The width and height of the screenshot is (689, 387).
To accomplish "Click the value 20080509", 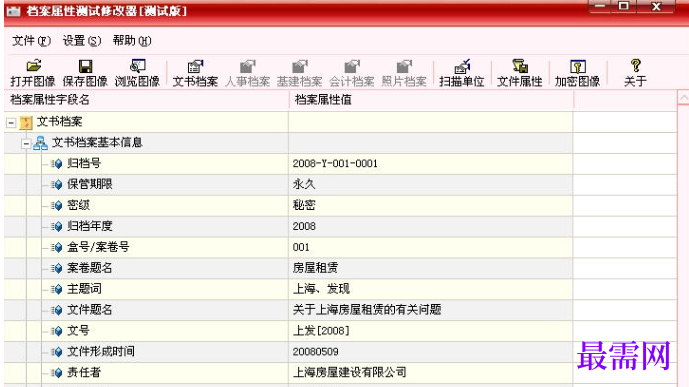I will 315,352.
